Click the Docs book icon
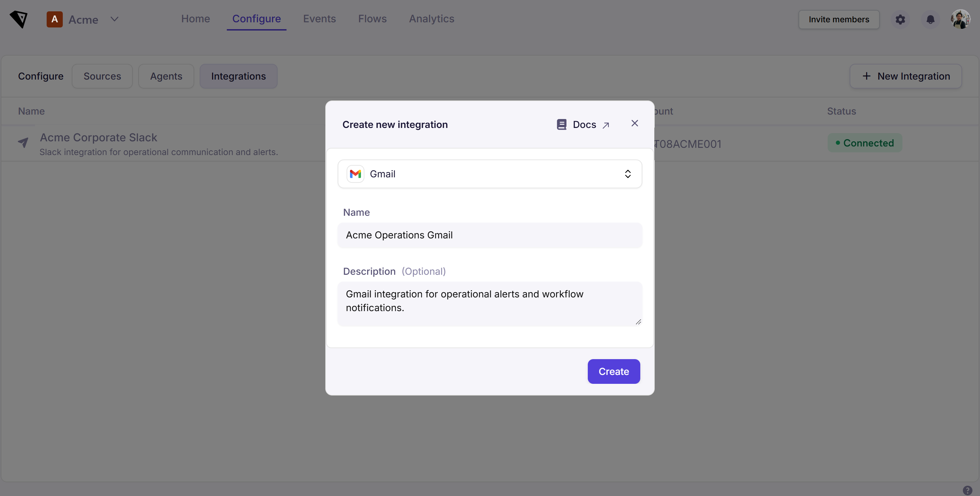Image resolution: width=980 pixels, height=496 pixels. [x=561, y=125]
